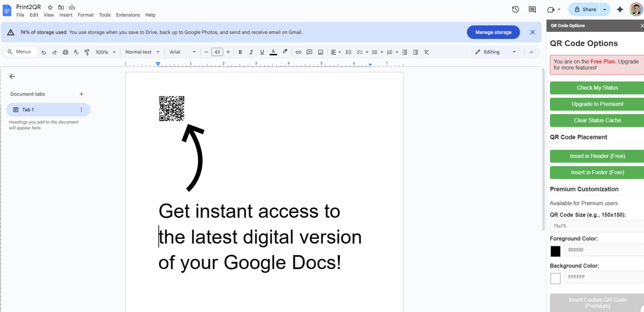Open the Normal text style dropdown
This screenshot has height=312, width=644.
pos(142,52)
